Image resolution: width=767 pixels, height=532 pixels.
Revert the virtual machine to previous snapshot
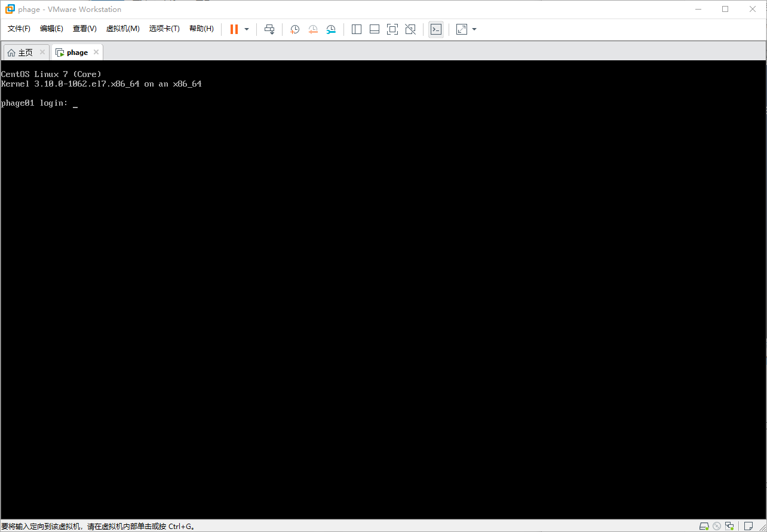click(x=313, y=29)
